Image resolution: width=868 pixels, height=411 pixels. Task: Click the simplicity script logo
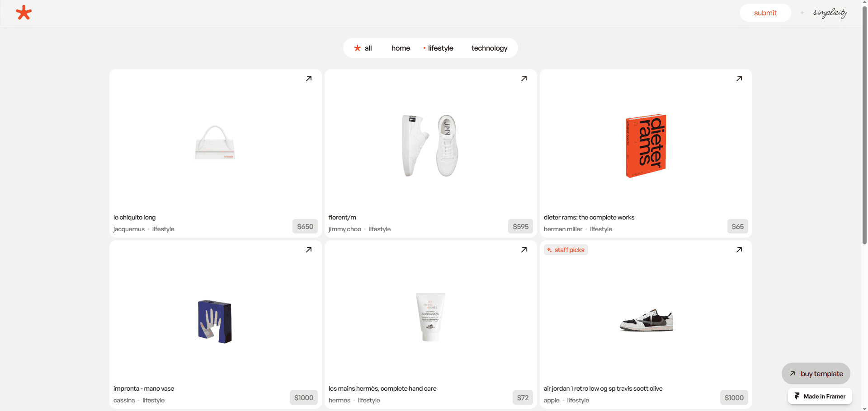click(x=830, y=13)
